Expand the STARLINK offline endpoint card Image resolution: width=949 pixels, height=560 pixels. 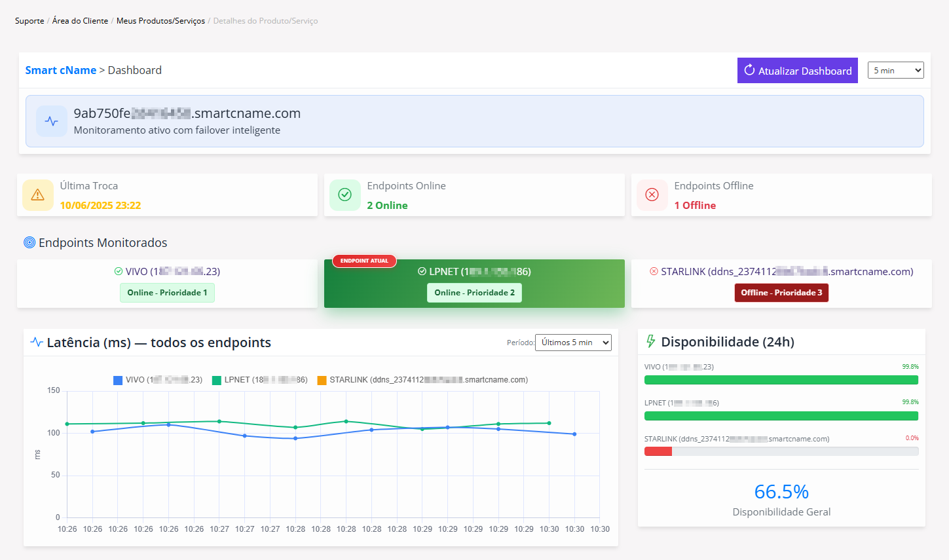point(781,284)
